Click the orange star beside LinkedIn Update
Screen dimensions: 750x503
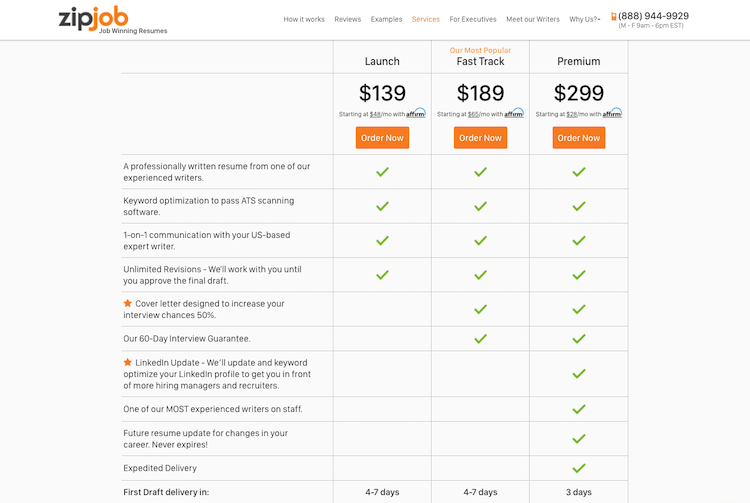point(128,362)
